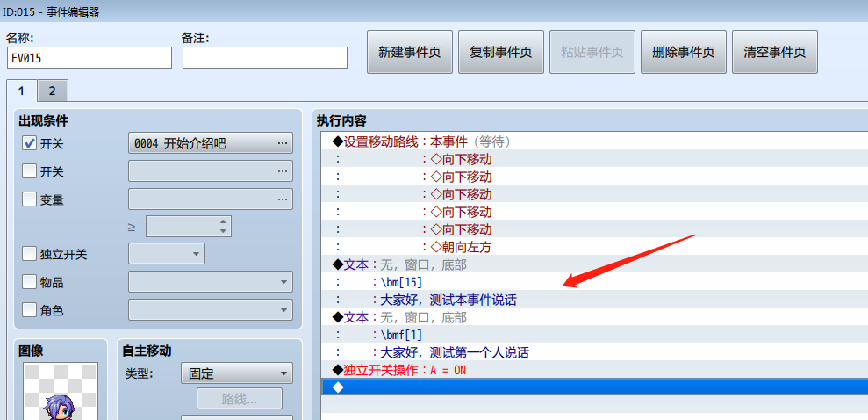Select the \bm[15] text line

click(594, 283)
